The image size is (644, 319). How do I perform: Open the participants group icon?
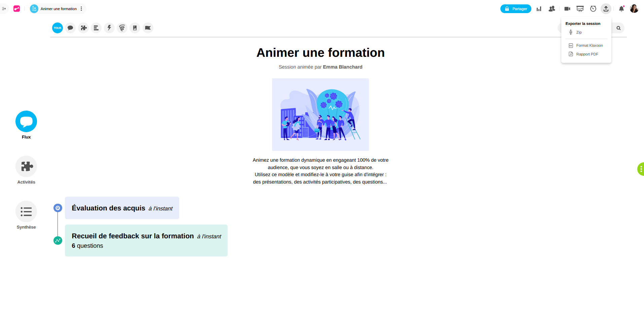tap(552, 9)
